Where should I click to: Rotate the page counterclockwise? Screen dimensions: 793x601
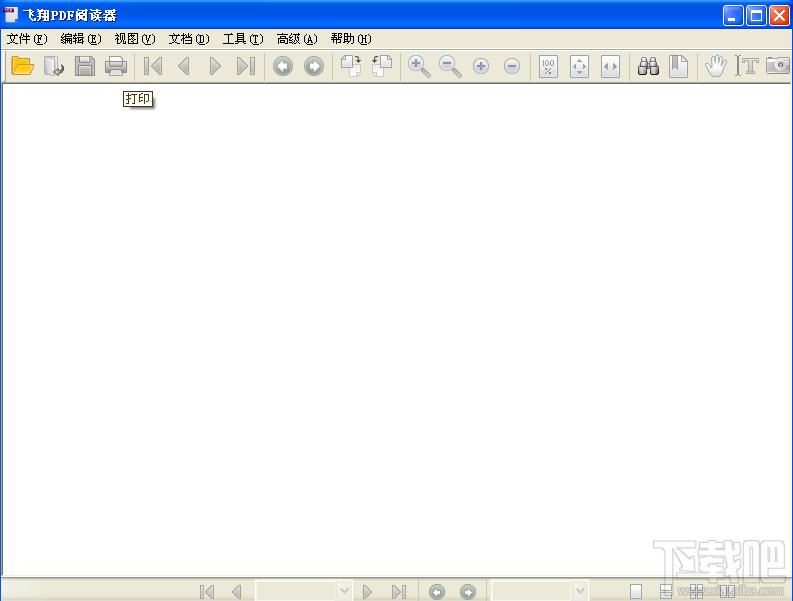382,66
